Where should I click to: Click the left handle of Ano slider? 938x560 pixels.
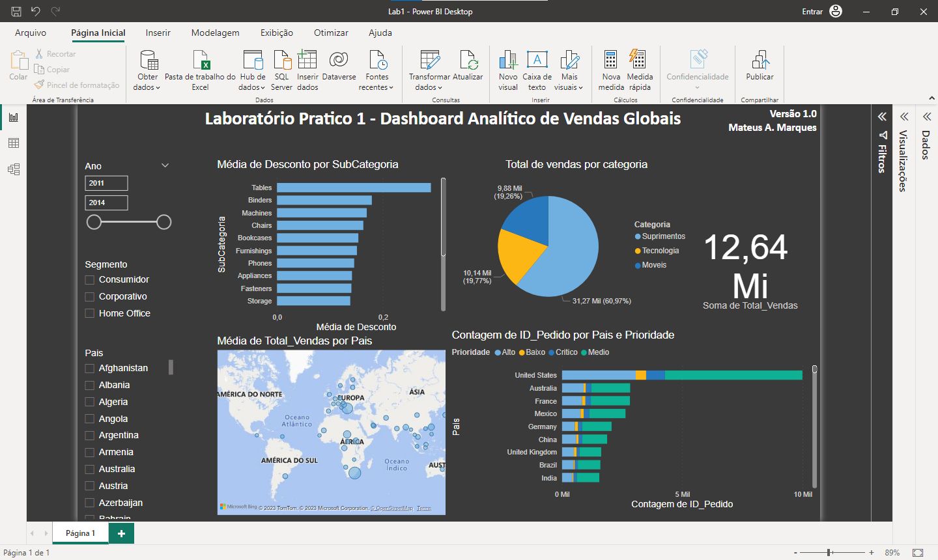tap(94, 222)
